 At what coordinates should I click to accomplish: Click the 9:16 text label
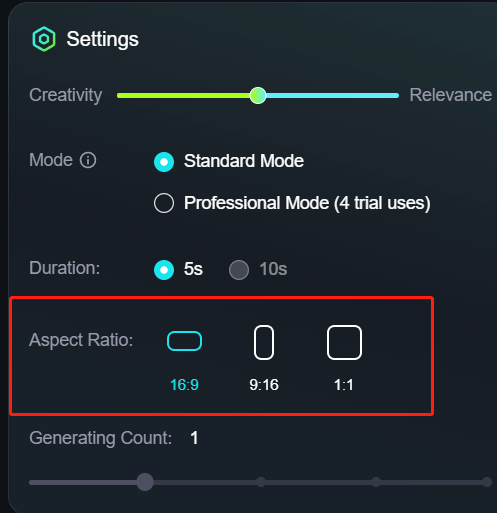tap(264, 385)
